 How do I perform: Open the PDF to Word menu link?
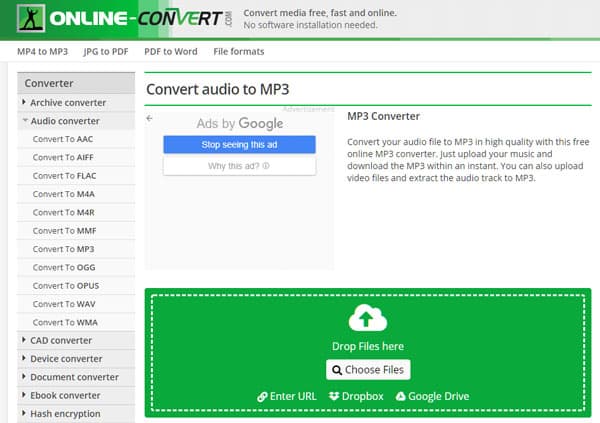pyautogui.click(x=171, y=51)
